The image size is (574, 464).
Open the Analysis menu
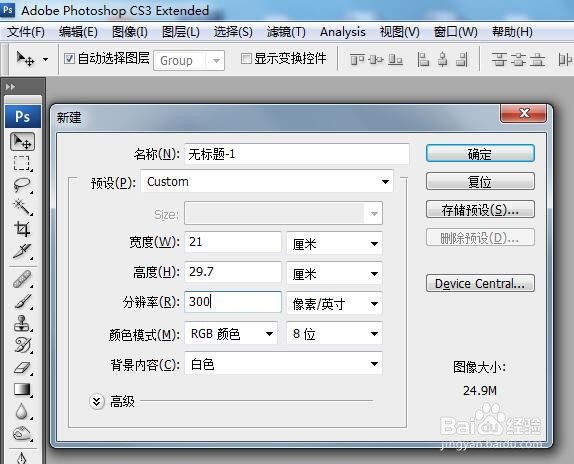tap(343, 32)
